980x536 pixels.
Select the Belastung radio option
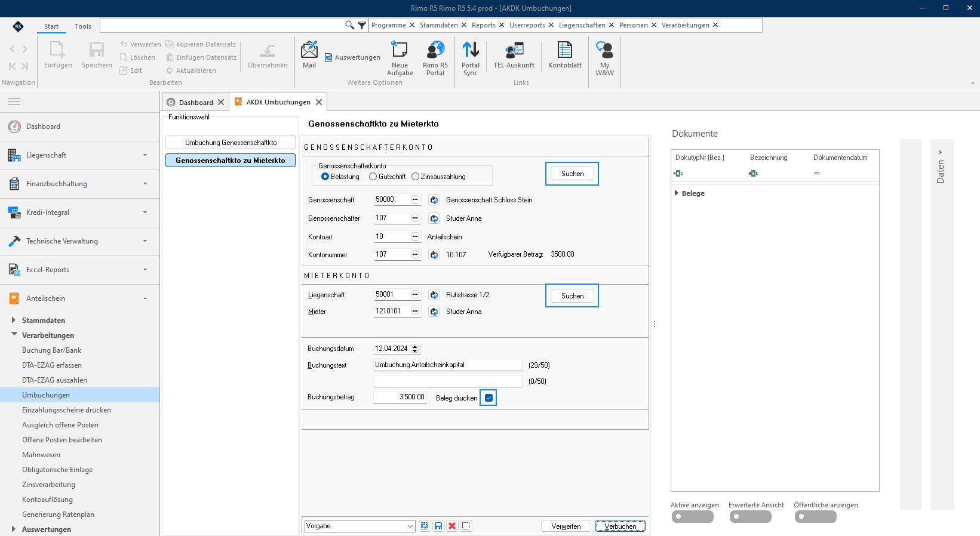(x=340, y=177)
